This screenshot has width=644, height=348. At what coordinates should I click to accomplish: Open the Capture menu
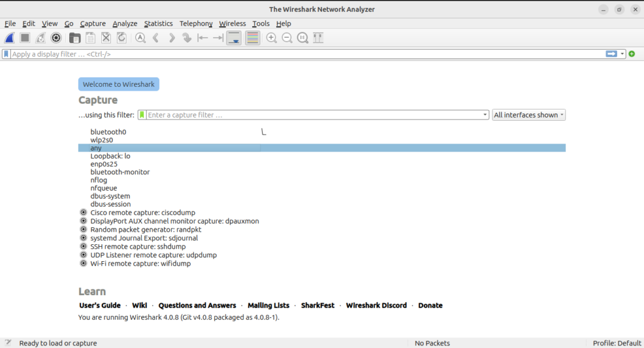[x=93, y=23]
